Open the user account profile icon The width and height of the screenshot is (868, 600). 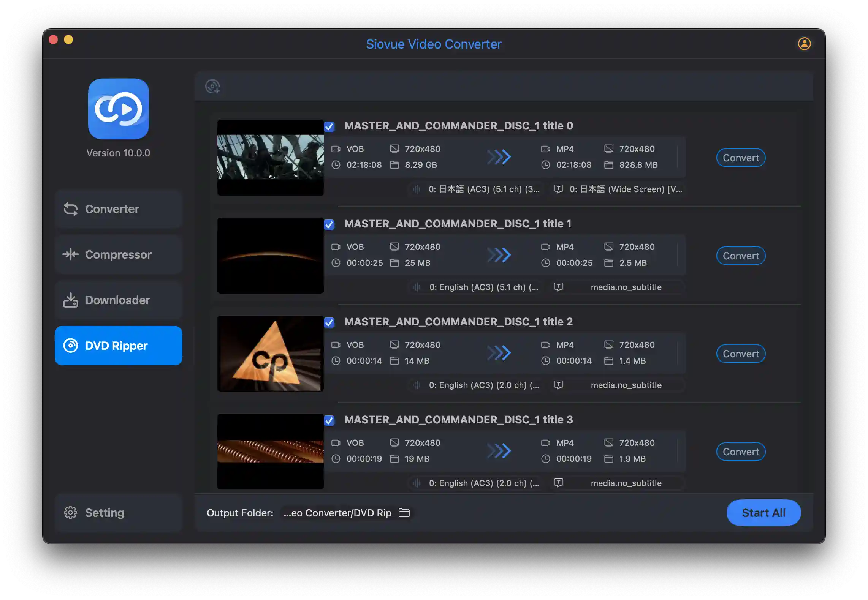pos(804,44)
